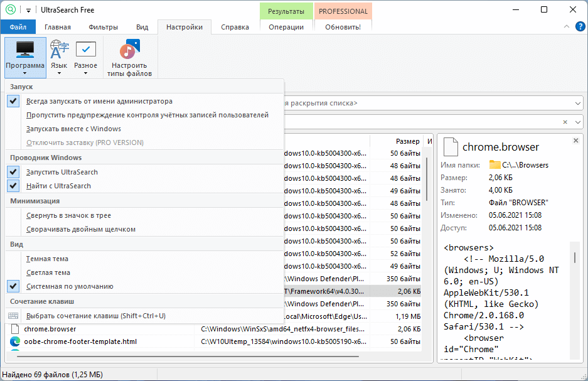This screenshot has width=588, height=381.
Task: Enable Пропустить предупреждение контроля учётных записей
Action: point(144,115)
